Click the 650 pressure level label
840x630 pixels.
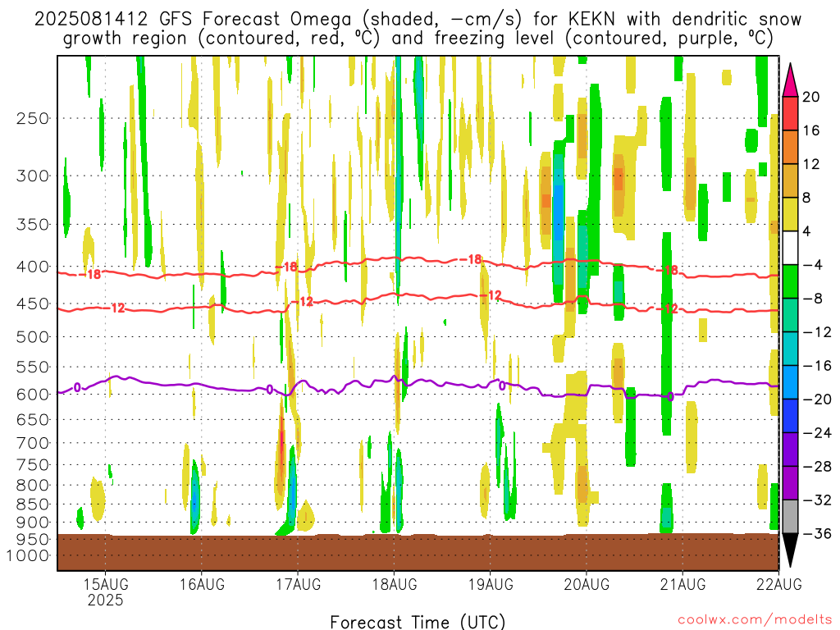point(32,419)
